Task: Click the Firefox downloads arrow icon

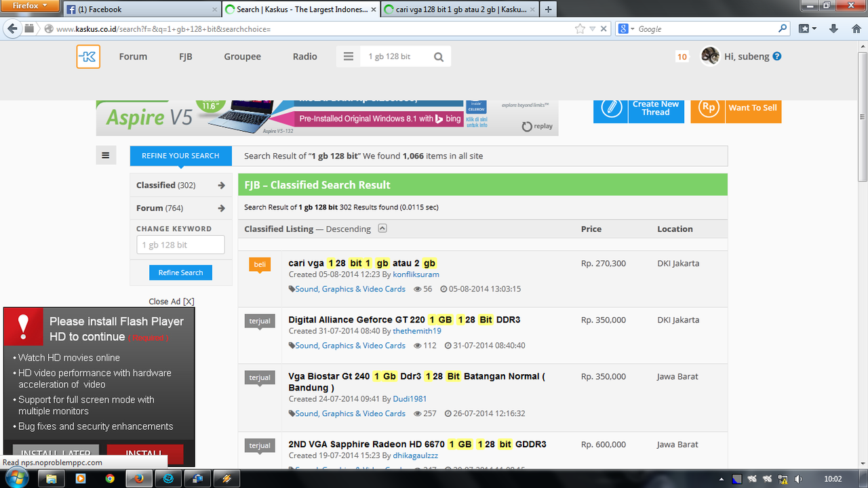Action: 834,28
